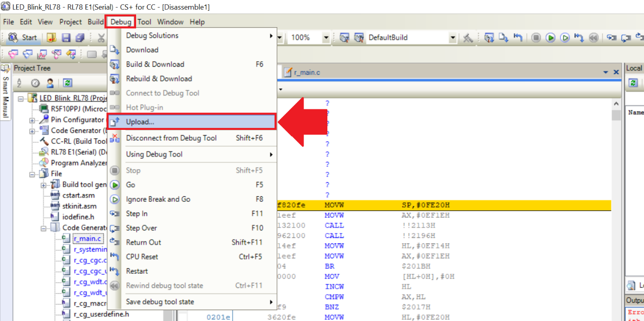This screenshot has width=644, height=321.
Task: Choose Return Out menu entry
Action: 192,243
